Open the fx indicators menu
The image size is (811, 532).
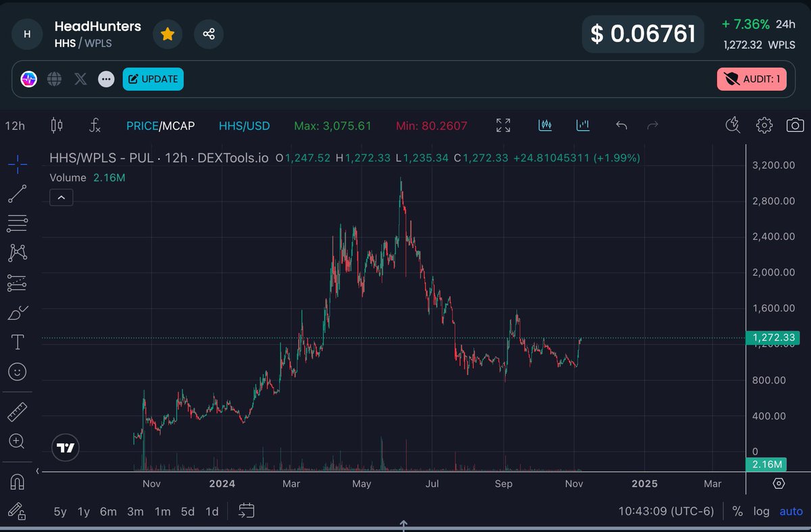pyautogui.click(x=95, y=125)
